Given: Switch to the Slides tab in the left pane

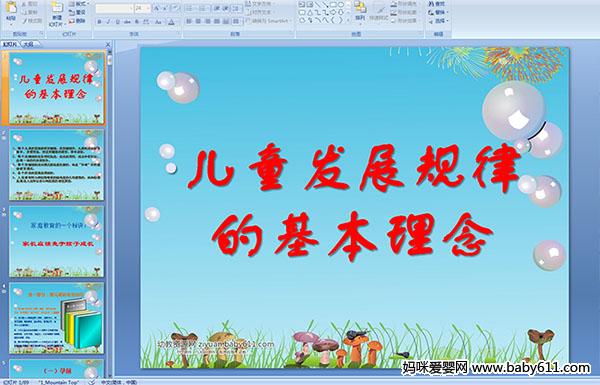Looking at the screenshot, I should [x=10, y=44].
